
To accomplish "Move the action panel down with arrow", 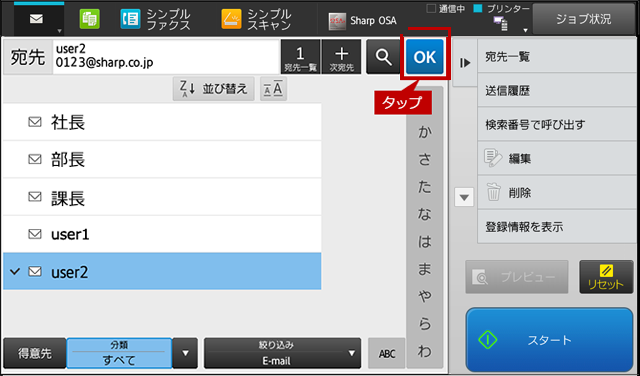I will 464,198.
